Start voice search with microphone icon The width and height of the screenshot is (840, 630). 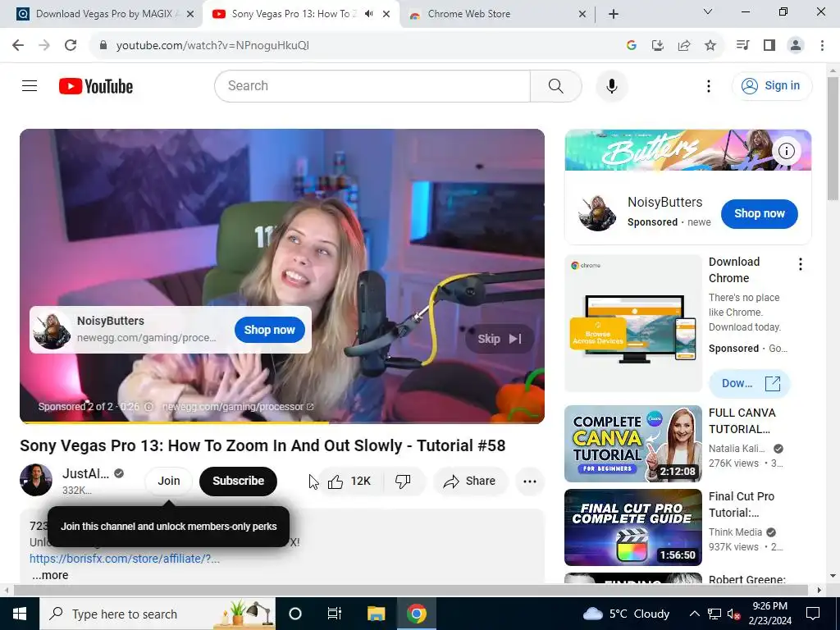point(611,85)
